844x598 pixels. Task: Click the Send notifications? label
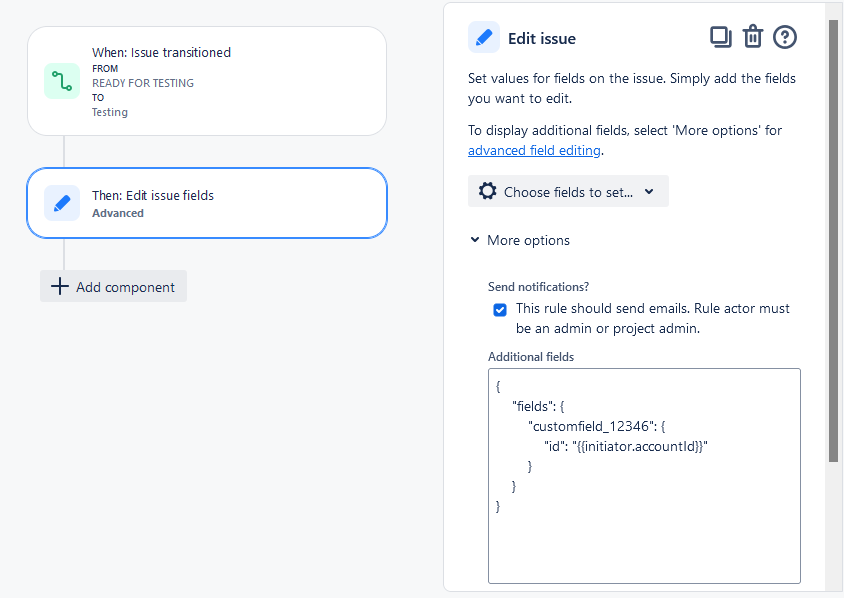(x=538, y=287)
